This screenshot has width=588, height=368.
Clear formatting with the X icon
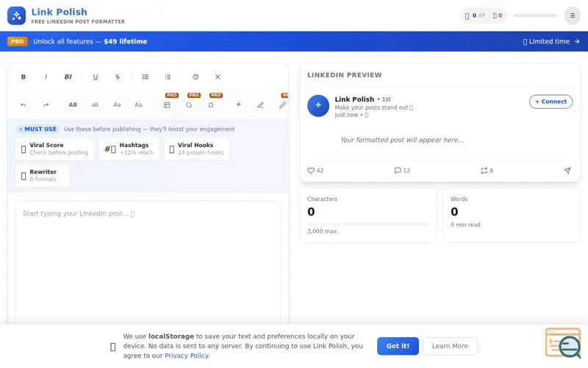pos(218,77)
